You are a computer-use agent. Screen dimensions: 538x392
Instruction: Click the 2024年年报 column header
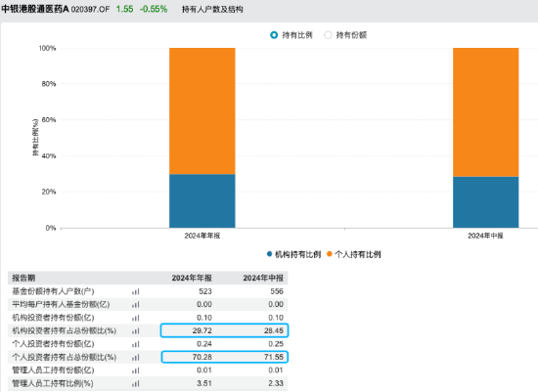pyautogui.click(x=192, y=278)
